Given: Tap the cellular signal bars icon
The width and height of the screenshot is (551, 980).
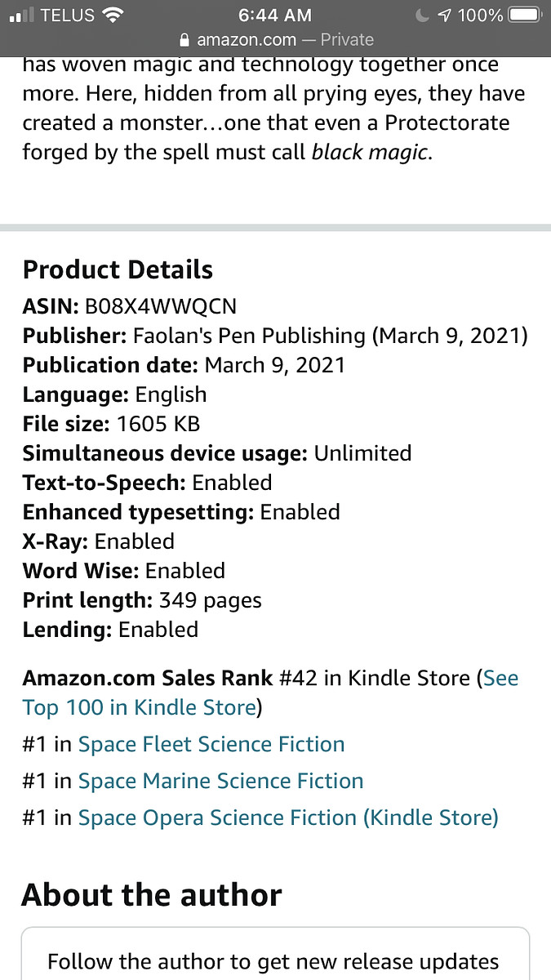Looking at the screenshot, I should (20, 15).
